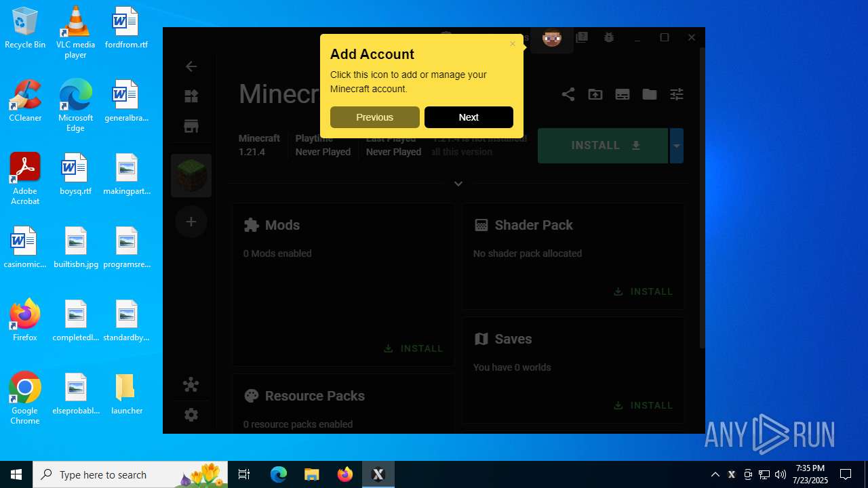Open the bug report icon
The image size is (868, 488).
pos(609,38)
